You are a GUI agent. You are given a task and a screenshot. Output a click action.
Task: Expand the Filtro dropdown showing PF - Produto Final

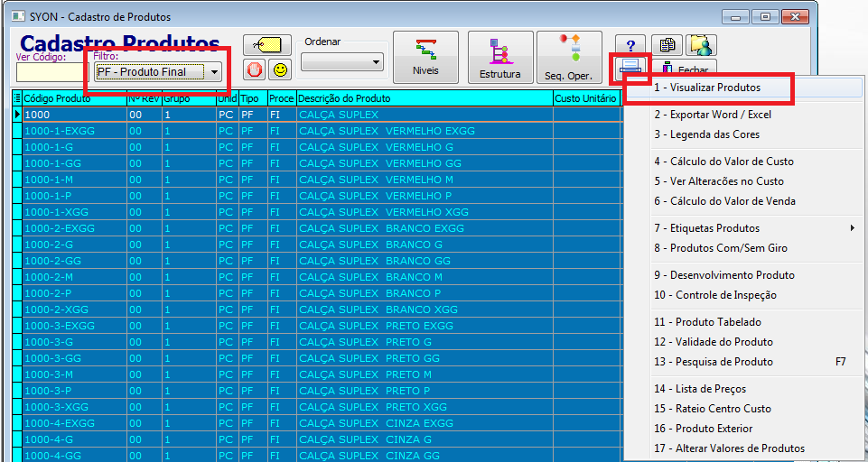214,71
